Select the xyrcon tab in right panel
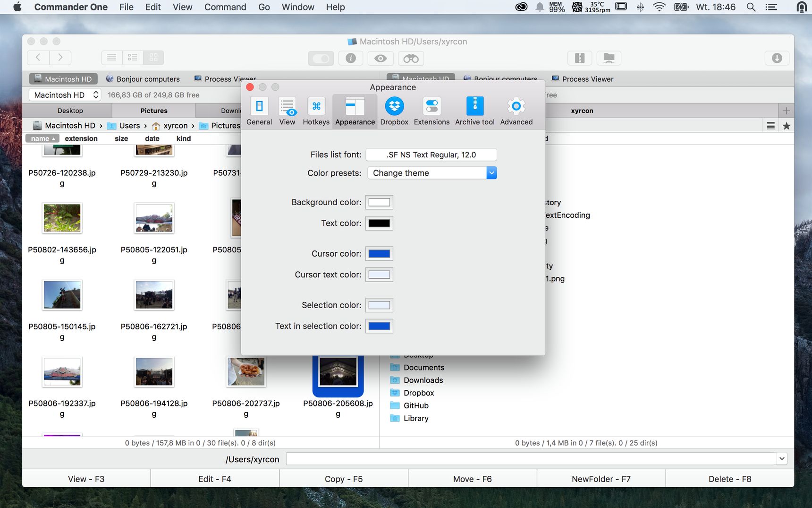This screenshot has width=812, height=508. [582, 111]
